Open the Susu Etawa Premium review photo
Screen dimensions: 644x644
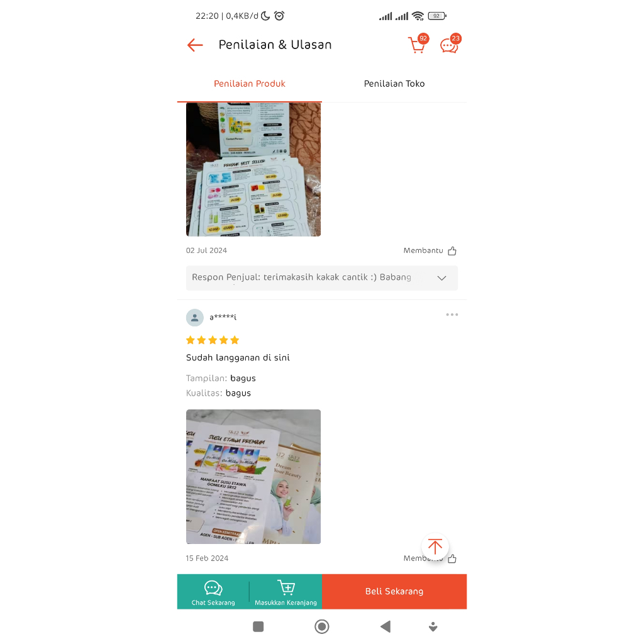(253, 477)
